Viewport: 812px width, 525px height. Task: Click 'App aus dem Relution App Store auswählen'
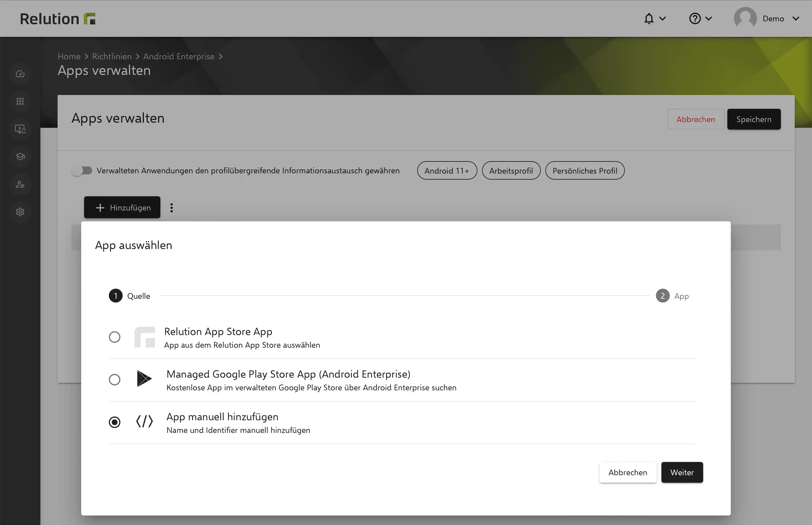click(x=242, y=345)
